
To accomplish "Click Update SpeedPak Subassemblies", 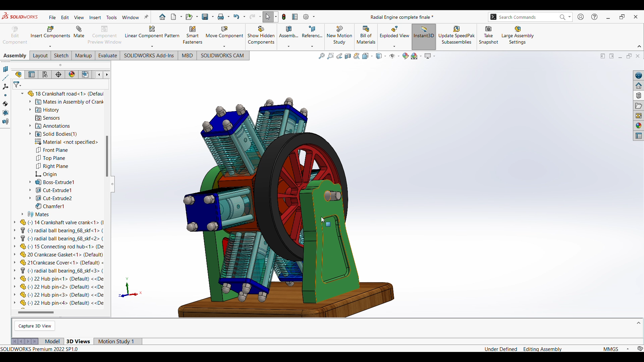I will [457, 35].
